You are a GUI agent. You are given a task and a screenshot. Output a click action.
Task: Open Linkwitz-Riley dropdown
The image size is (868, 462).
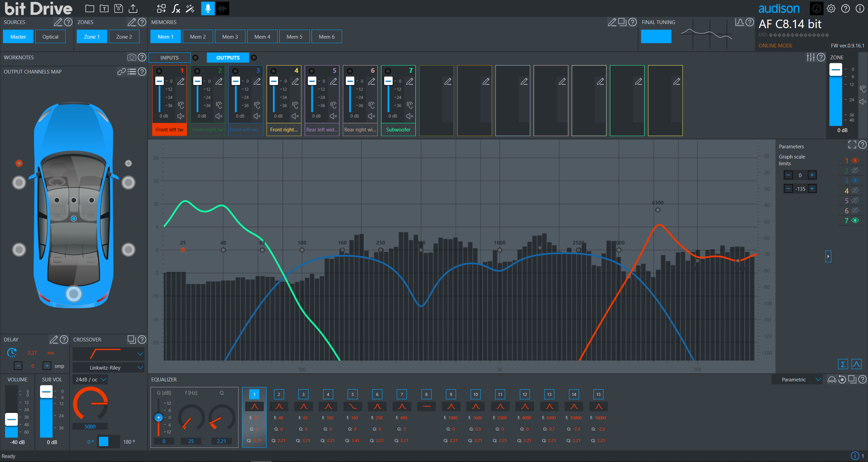pos(108,367)
